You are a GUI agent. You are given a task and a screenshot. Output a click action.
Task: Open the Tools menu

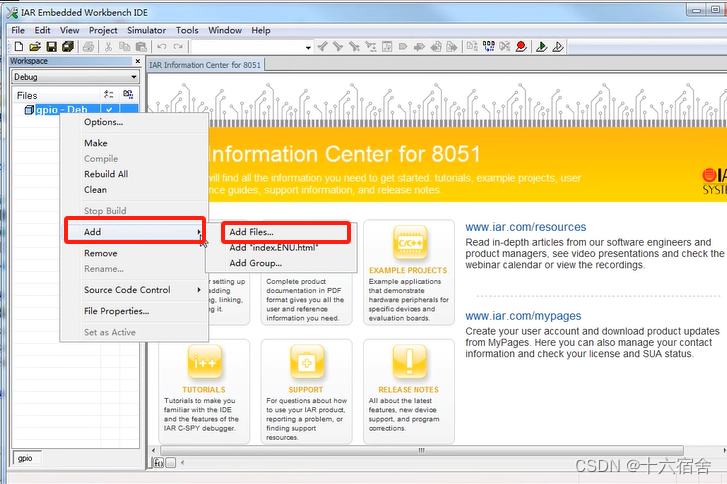pyautogui.click(x=187, y=30)
